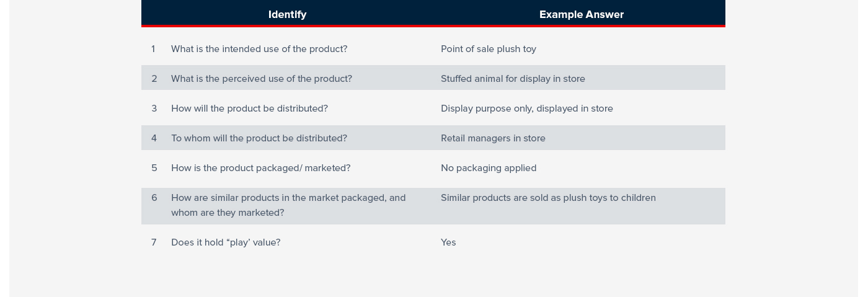Click 'Stuffed animal for display in store'
The image size is (868, 297).
pyautogui.click(x=513, y=79)
